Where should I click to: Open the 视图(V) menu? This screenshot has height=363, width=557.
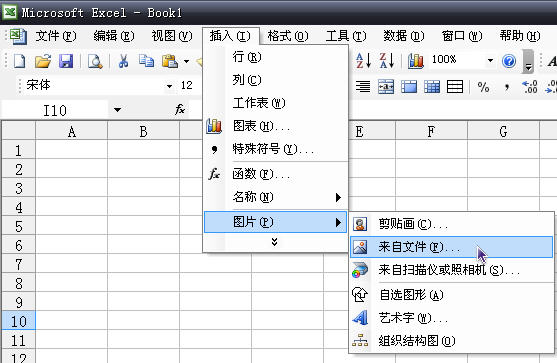[172, 36]
